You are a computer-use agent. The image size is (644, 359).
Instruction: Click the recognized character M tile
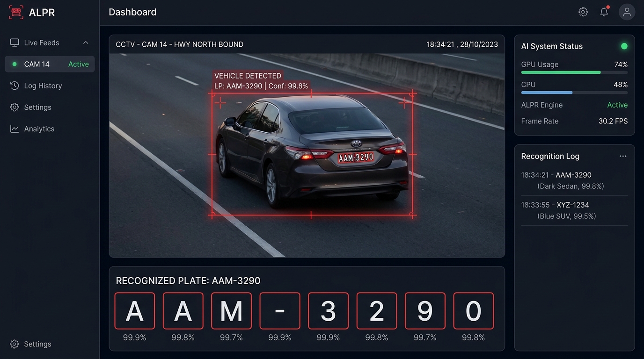231,311
